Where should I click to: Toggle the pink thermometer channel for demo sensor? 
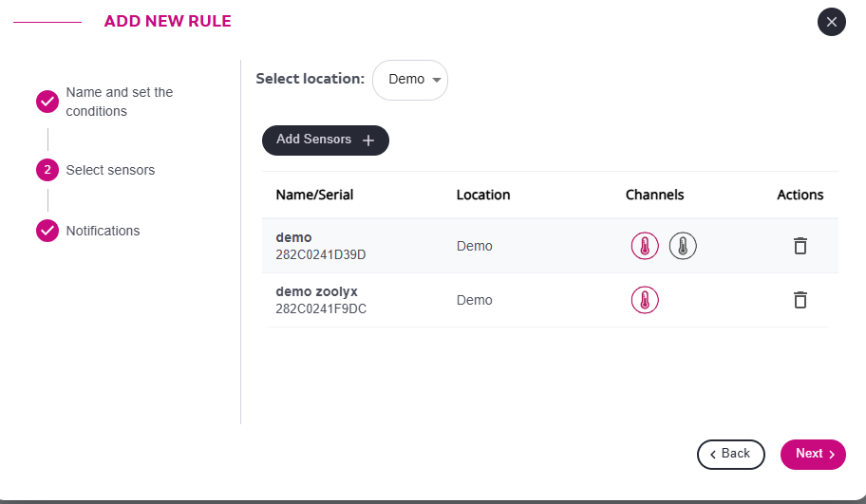[x=645, y=247]
